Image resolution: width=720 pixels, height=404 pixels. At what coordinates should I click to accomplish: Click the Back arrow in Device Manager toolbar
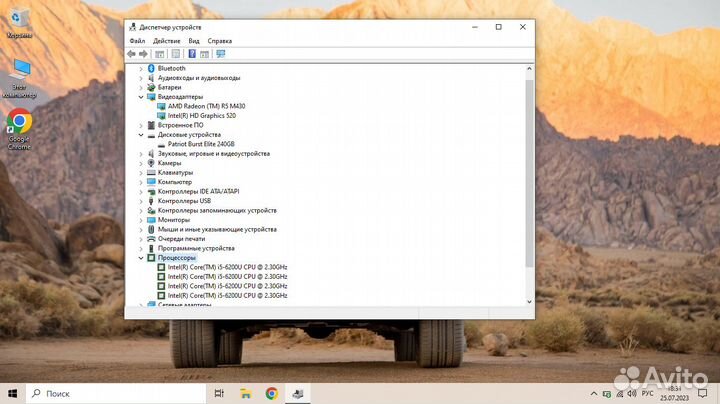131,54
